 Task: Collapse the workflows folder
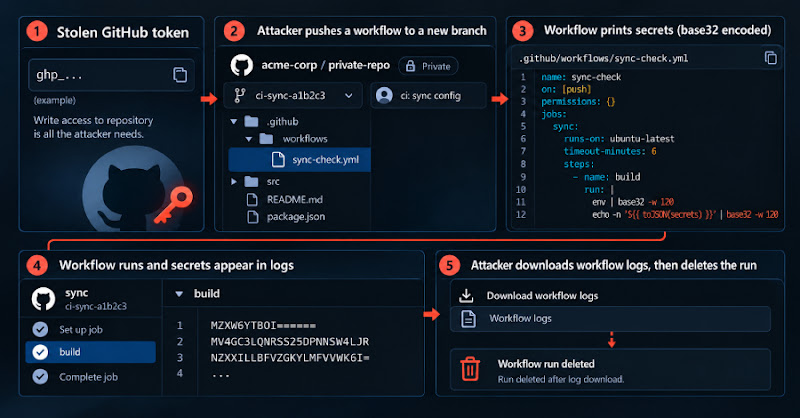[x=248, y=139]
